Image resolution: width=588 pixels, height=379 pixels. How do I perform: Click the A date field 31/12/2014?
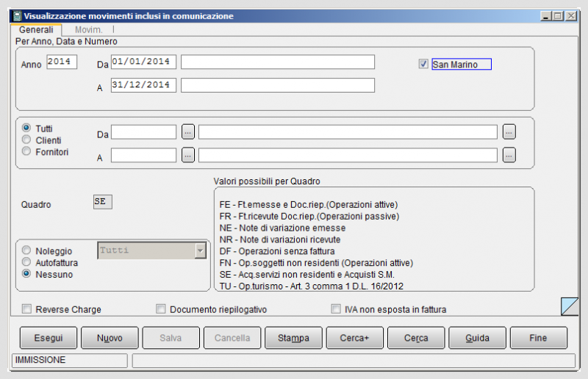tap(143, 85)
